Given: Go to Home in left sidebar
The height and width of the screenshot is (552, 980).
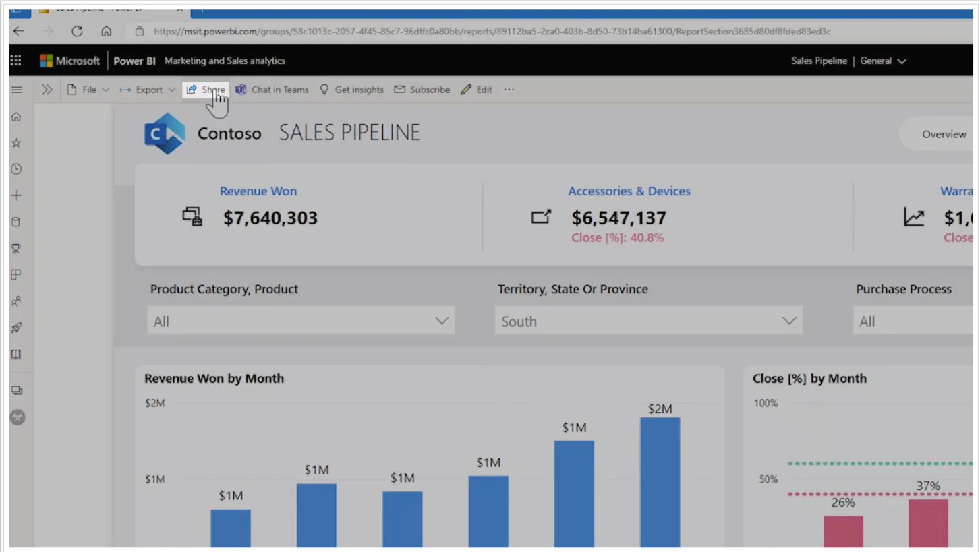Looking at the screenshot, I should coord(16,117).
